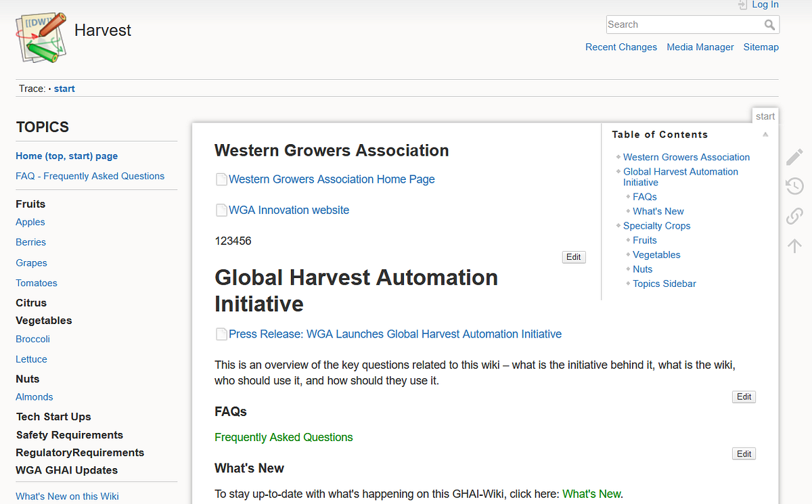The width and height of the screenshot is (812, 504).
Task: Select the start page tab
Action: tap(765, 116)
